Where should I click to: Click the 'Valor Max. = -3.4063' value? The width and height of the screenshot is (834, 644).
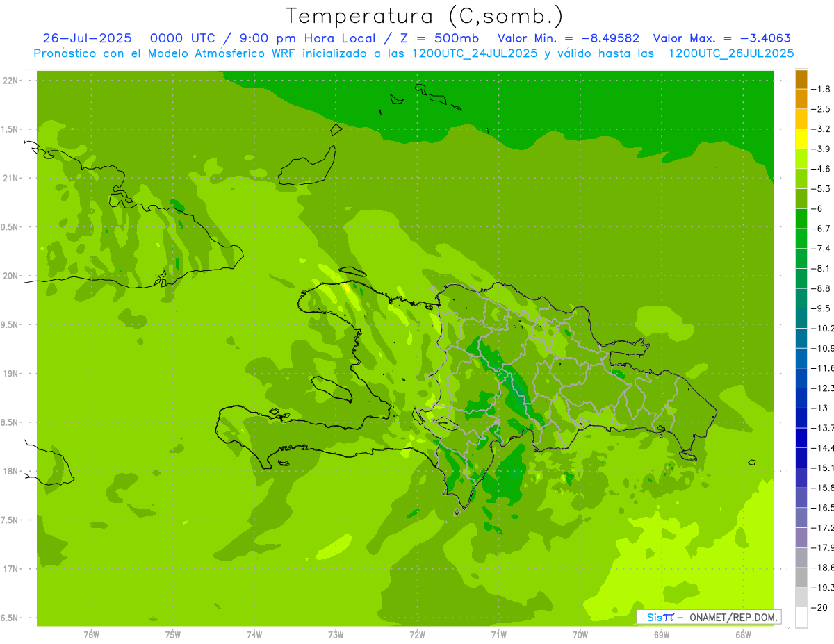pos(722,38)
